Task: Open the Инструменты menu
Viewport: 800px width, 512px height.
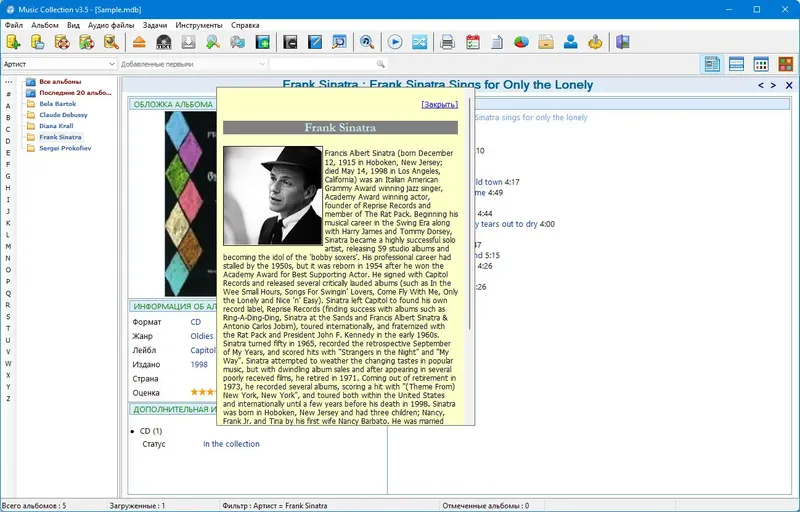Action: point(199,25)
